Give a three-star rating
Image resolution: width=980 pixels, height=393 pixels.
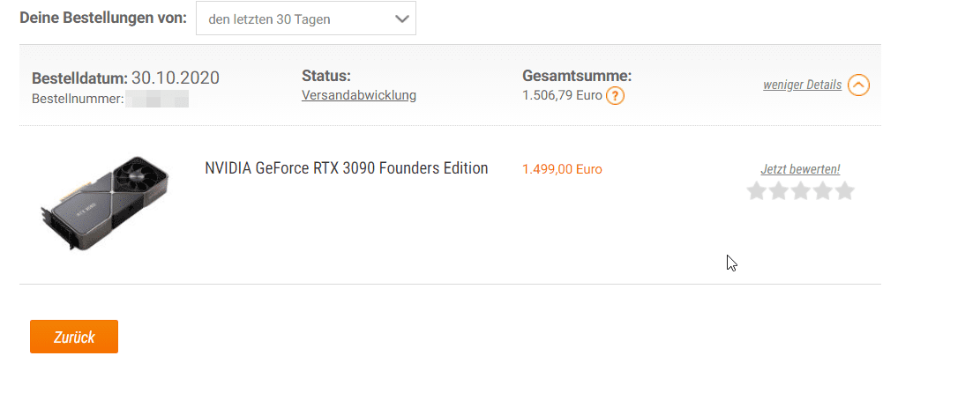(x=801, y=191)
